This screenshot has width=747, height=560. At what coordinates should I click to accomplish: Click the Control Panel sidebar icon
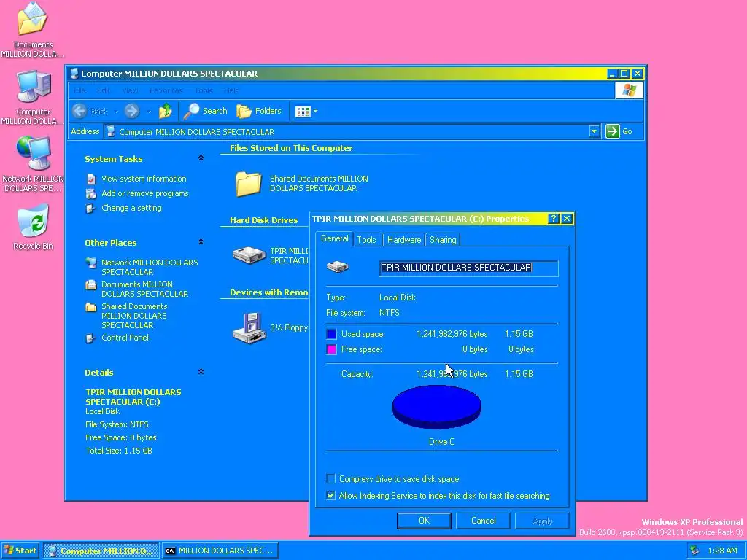[x=91, y=338]
